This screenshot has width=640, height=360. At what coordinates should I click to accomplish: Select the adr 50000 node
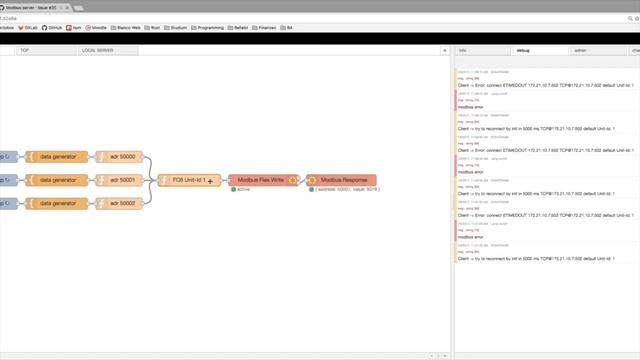pyautogui.click(x=120, y=157)
